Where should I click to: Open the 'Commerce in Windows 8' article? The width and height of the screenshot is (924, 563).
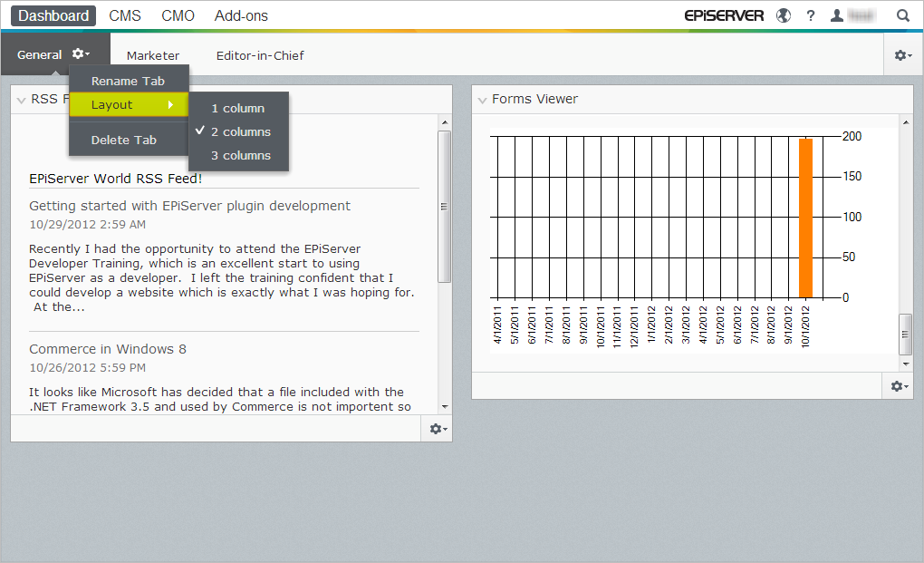(x=108, y=349)
